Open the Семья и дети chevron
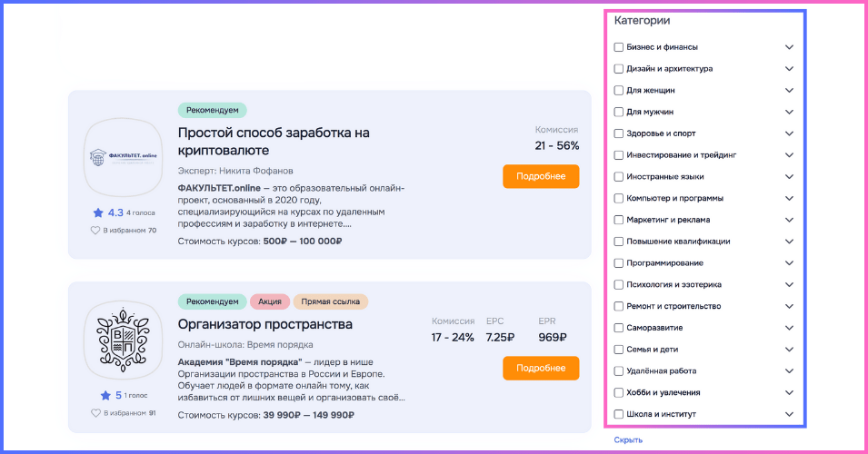 coord(790,350)
